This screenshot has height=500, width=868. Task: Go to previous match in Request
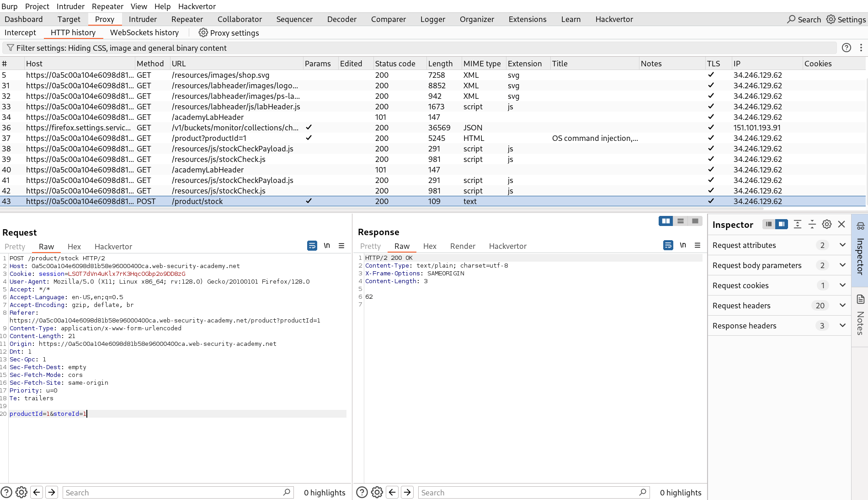pos(37,492)
